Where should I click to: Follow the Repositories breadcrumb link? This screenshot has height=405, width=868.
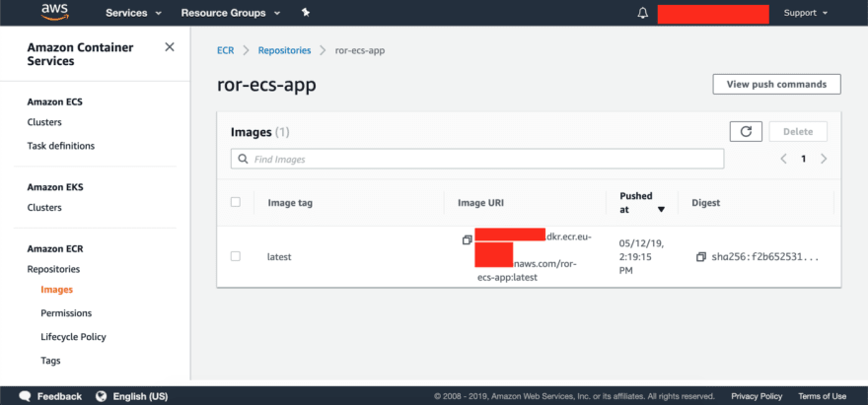pyautogui.click(x=284, y=50)
